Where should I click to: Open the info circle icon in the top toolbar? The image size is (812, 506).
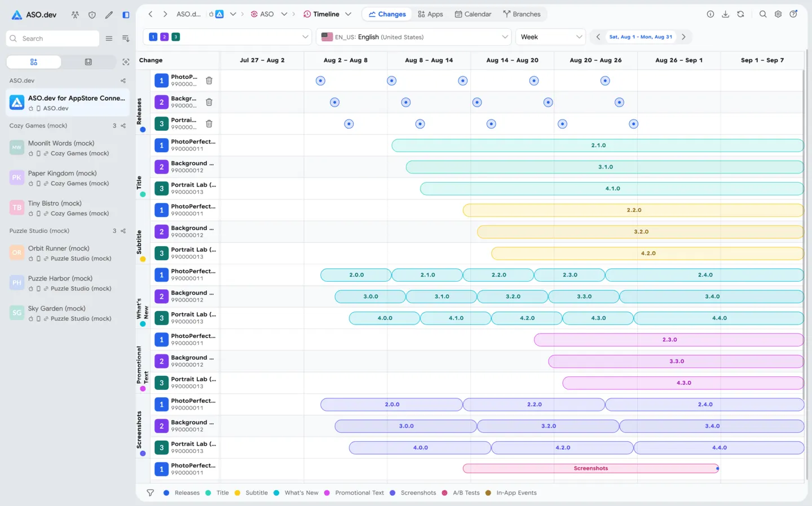pyautogui.click(x=710, y=14)
